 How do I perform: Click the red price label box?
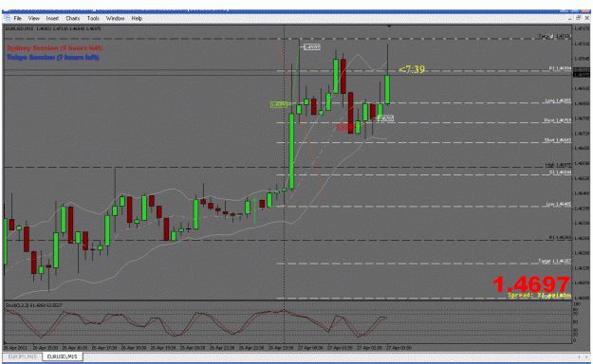(x=345, y=127)
